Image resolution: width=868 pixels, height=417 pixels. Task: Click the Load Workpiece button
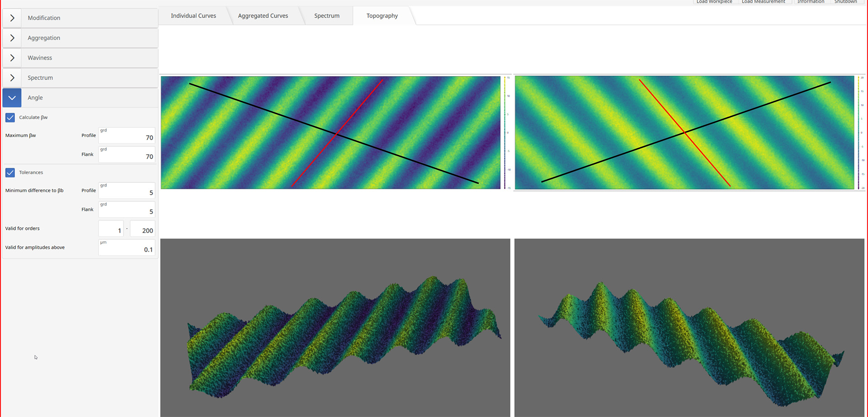click(714, 2)
